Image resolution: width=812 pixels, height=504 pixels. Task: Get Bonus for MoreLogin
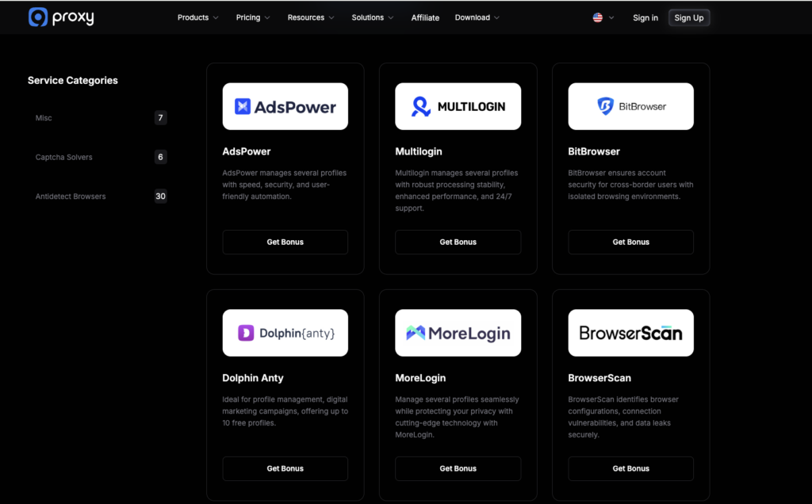[x=458, y=469]
